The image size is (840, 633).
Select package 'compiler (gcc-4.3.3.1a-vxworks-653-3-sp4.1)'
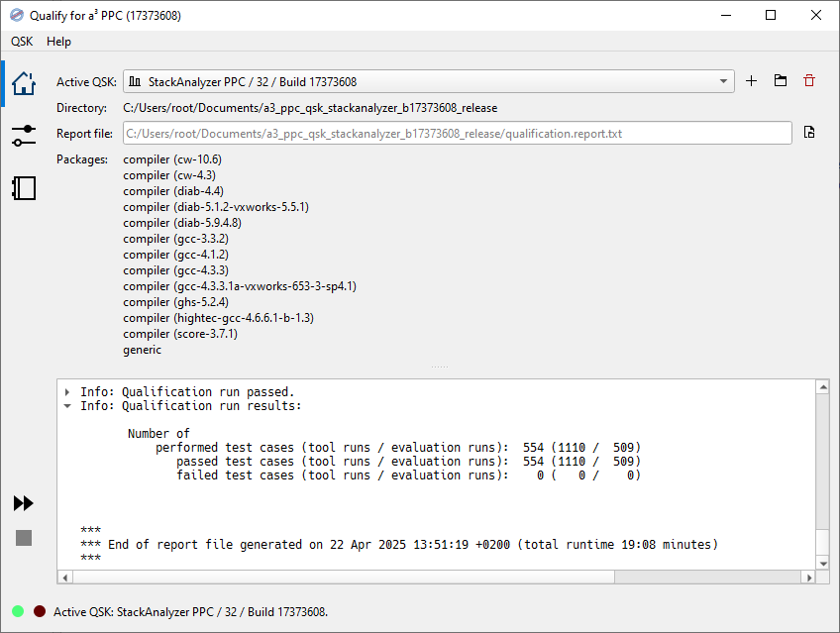click(x=240, y=286)
